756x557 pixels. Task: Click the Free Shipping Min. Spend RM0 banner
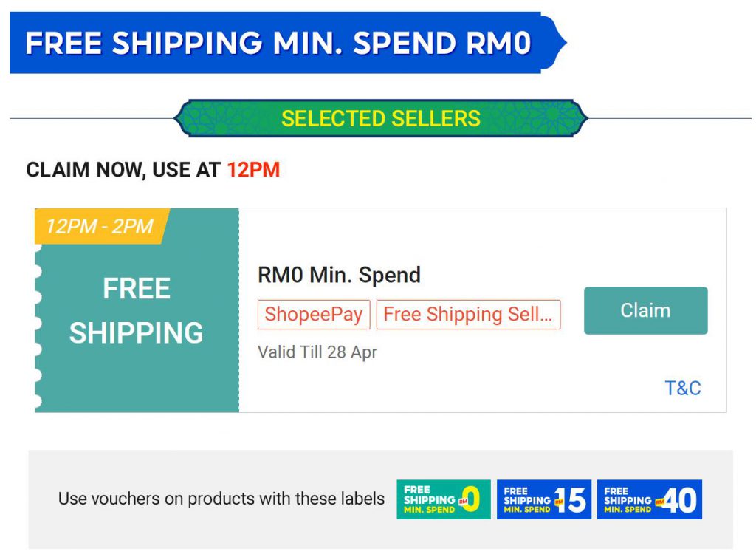click(x=278, y=43)
